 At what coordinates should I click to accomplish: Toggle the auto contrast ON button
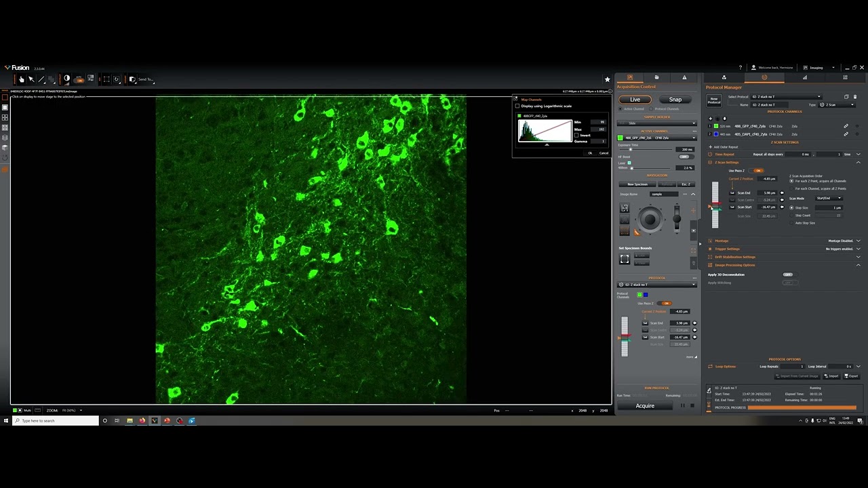point(79,80)
